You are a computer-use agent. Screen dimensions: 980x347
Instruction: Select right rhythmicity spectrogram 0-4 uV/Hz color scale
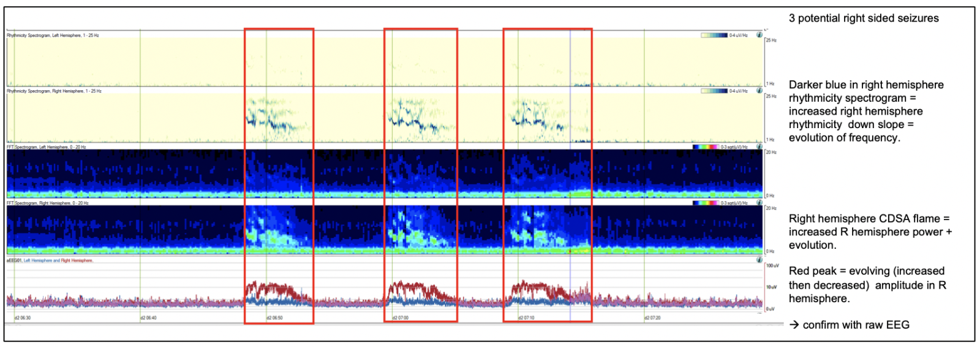click(x=714, y=91)
